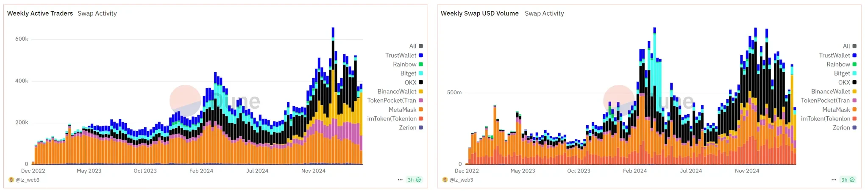
Task: Open the Weekly Swap USD Volume title link
Action: click(479, 14)
